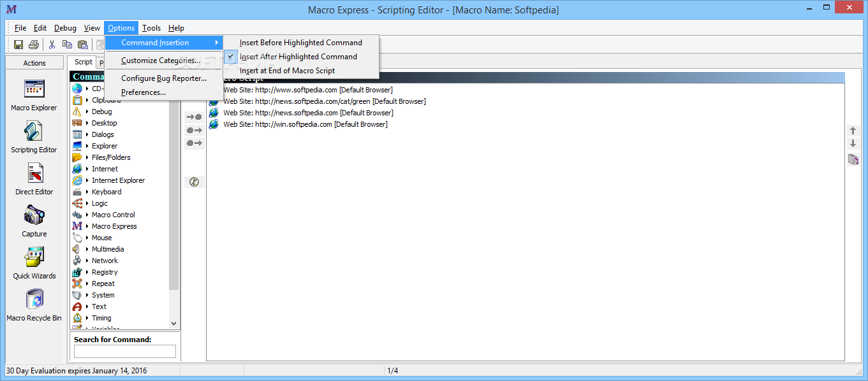Open the View menu
Image resolution: width=868 pixels, height=381 pixels.
coord(92,28)
